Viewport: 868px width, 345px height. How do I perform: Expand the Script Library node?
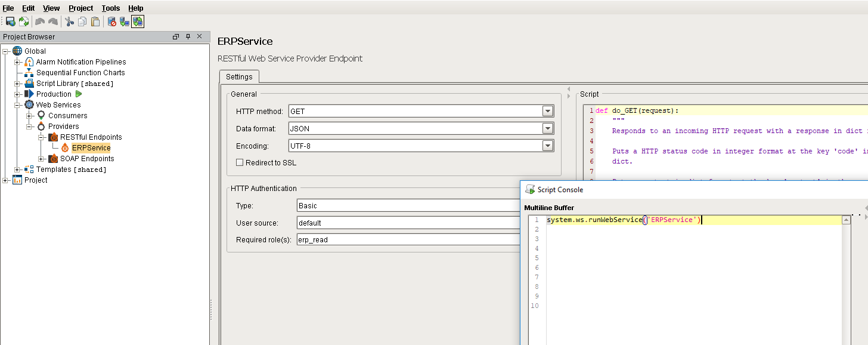coord(18,83)
